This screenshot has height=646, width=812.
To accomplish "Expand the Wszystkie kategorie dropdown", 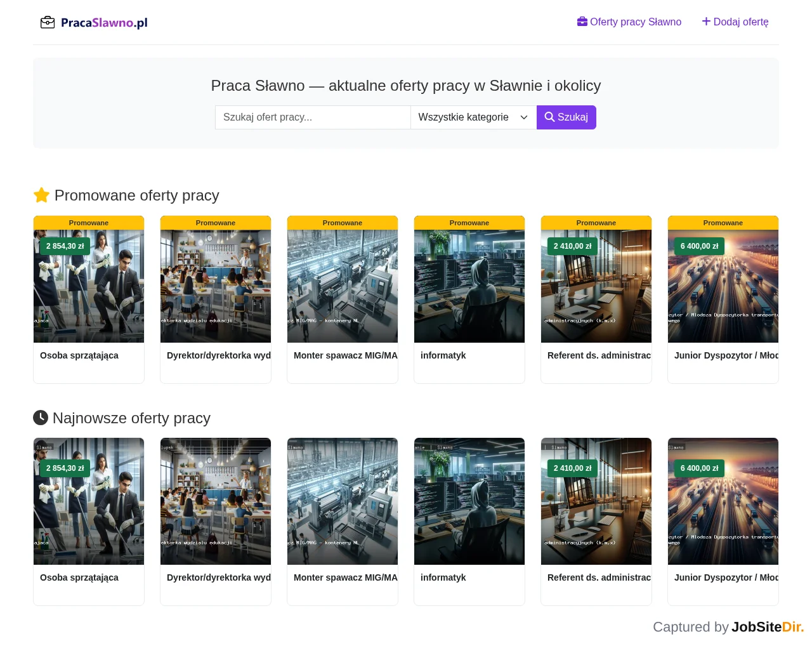I will (473, 117).
